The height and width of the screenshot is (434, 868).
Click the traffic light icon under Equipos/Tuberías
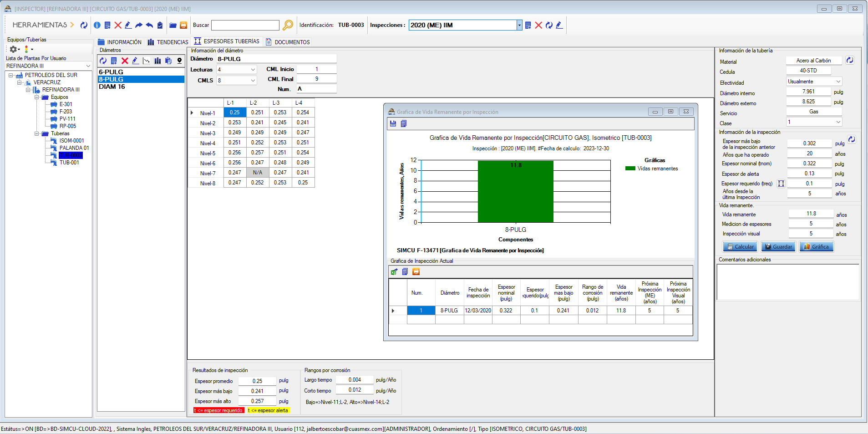[26, 49]
